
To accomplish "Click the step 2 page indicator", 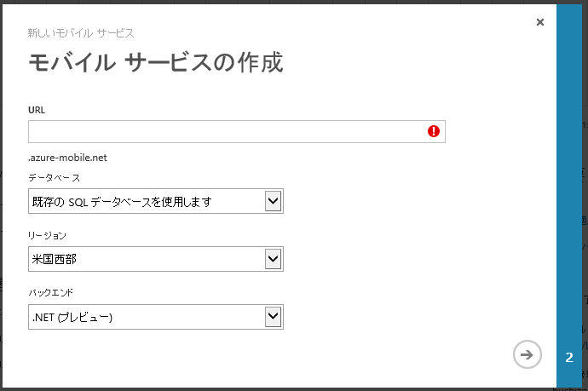I will [569, 357].
